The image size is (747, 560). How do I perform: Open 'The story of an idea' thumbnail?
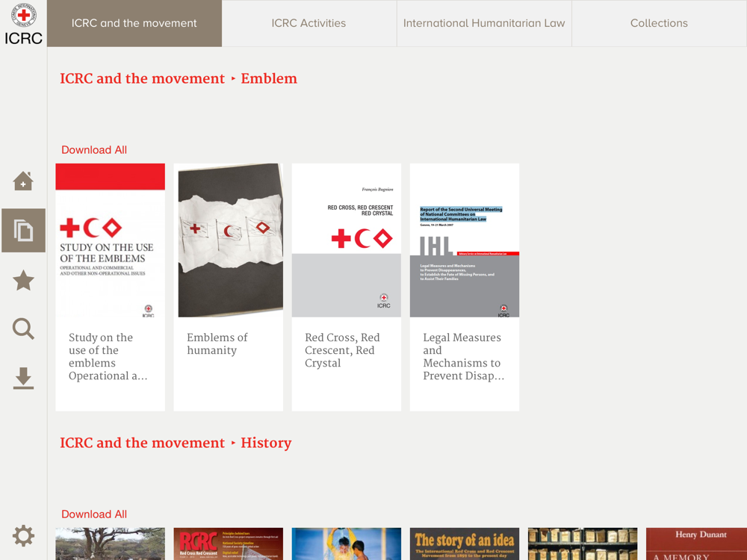tap(465, 544)
